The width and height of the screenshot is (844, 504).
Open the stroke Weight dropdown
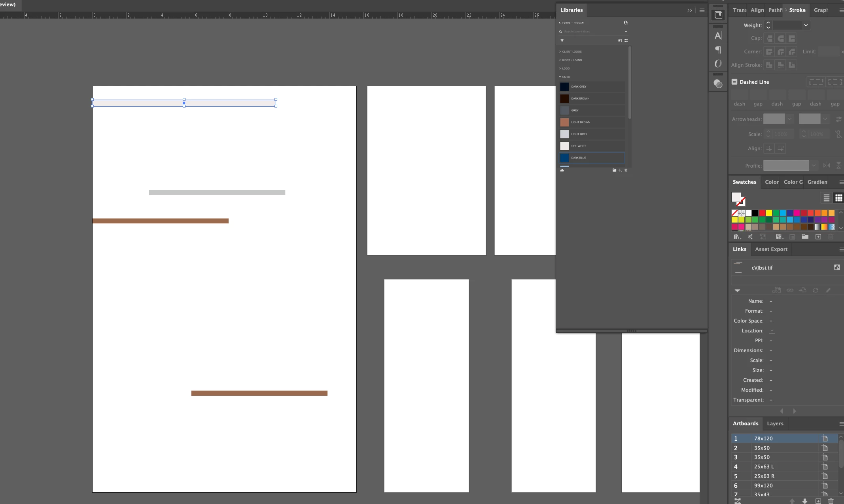[x=806, y=25]
